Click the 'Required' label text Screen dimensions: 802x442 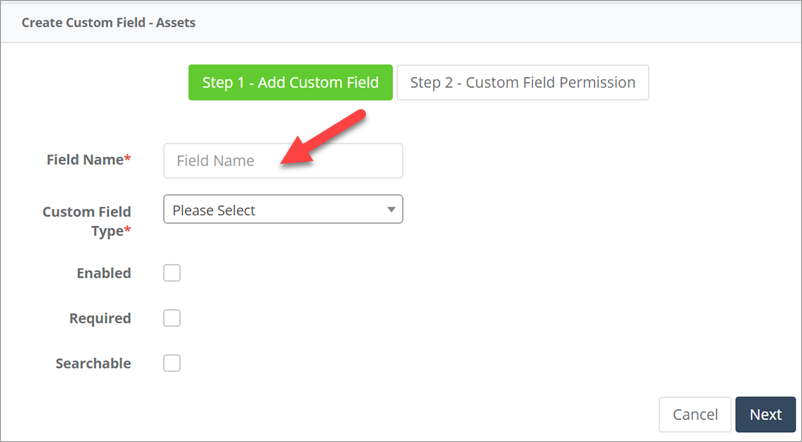tap(100, 318)
